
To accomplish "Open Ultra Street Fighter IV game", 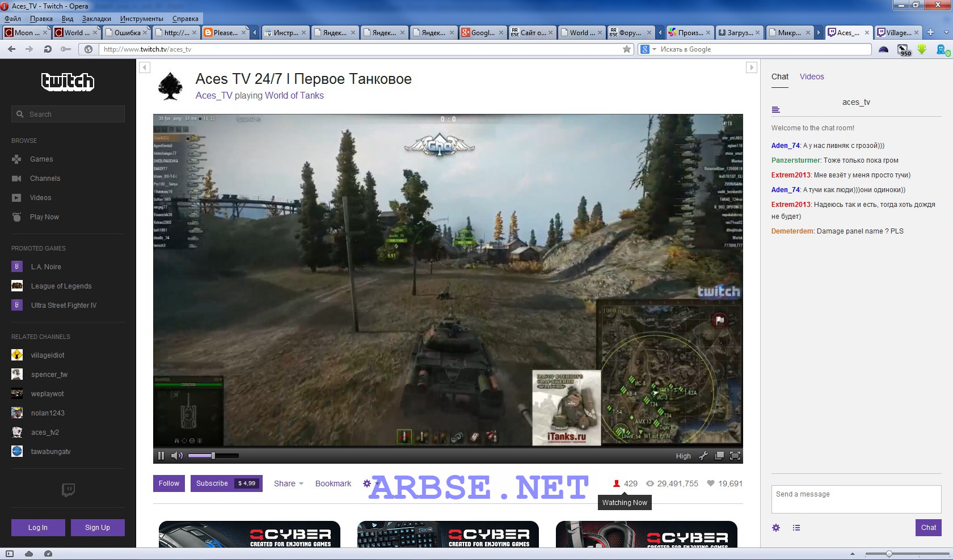I will 54,306.
